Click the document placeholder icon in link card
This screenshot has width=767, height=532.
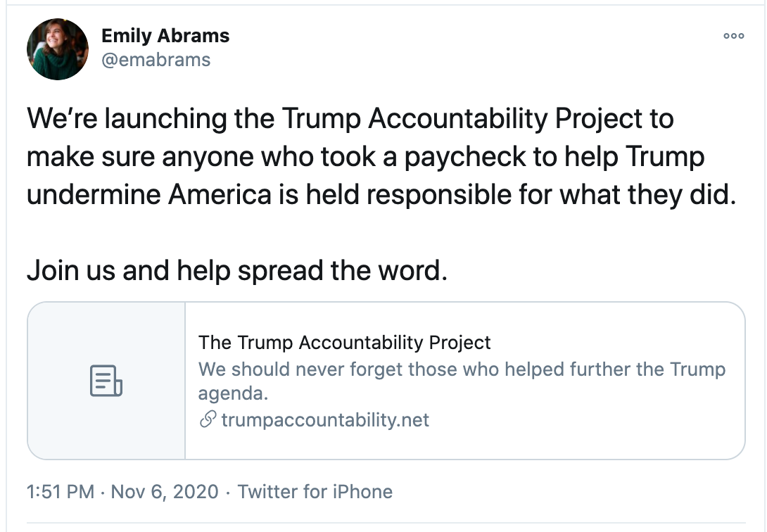(x=106, y=381)
